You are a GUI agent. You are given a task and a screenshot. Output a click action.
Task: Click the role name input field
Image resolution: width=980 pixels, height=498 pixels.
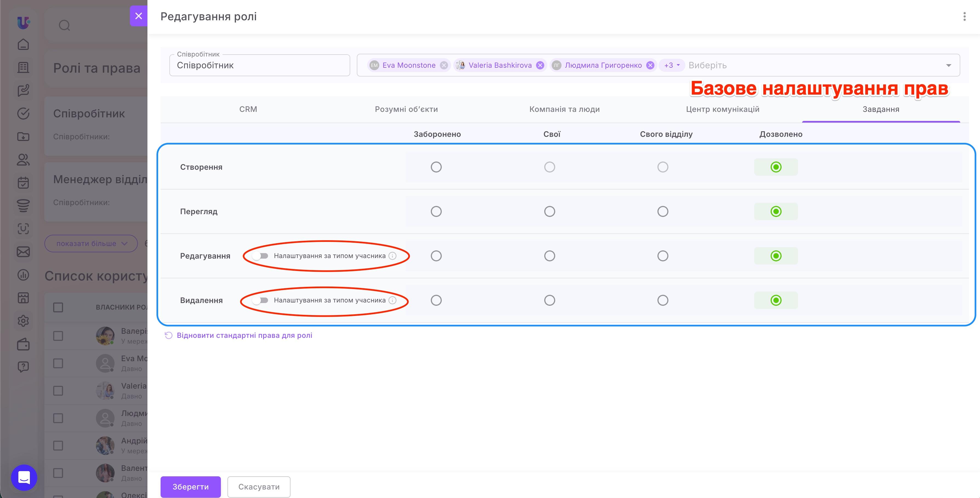260,65
